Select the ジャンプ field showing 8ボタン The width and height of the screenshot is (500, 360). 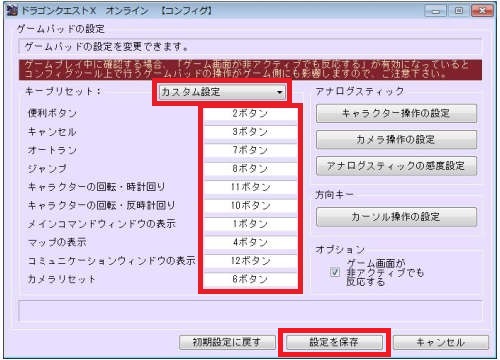tap(250, 168)
